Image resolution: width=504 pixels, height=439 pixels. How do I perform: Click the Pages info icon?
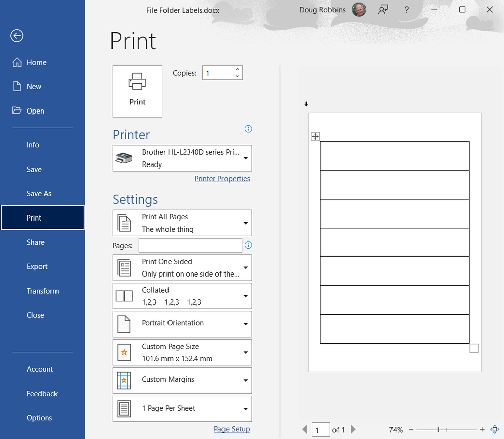[x=248, y=245]
